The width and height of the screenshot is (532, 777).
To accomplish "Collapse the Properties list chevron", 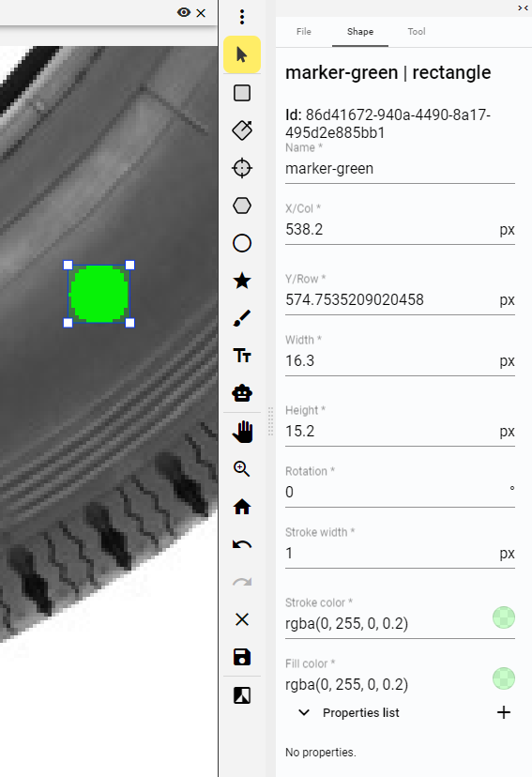I will 304,712.
